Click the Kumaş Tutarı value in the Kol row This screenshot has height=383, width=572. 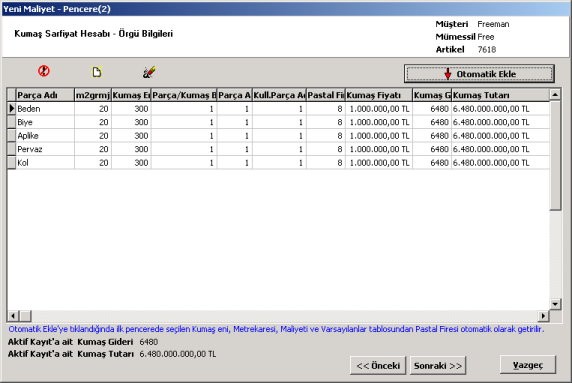click(x=500, y=163)
